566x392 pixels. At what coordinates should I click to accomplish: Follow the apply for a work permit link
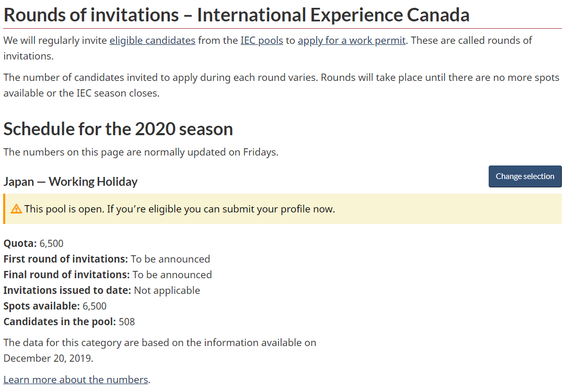(352, 40)
